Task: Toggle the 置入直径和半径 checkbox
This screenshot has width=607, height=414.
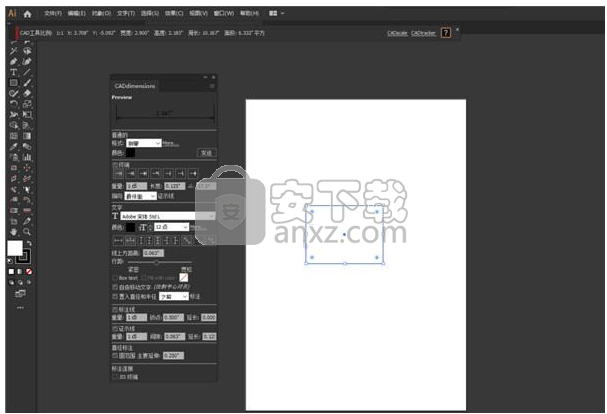Action: pyautogui.click(x=115, y=297)
